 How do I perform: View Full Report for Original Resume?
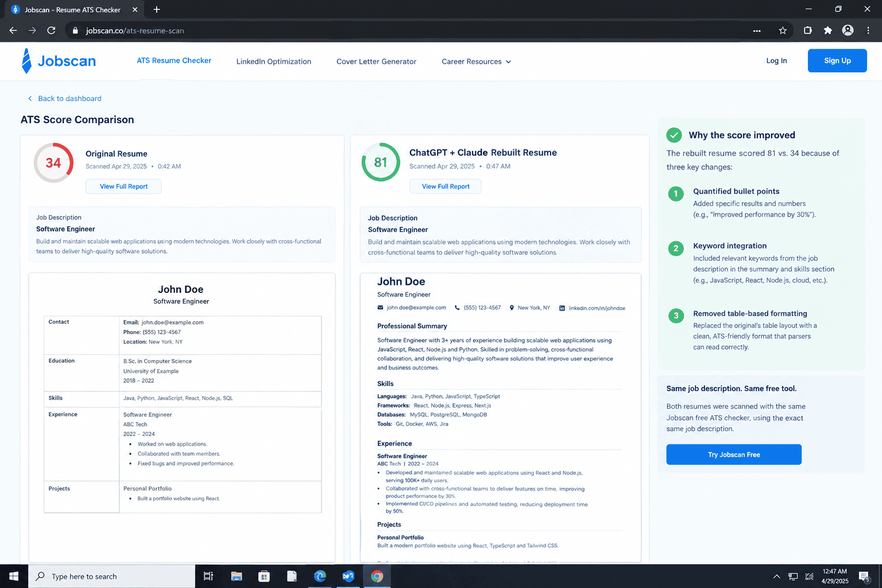(123, 187)
